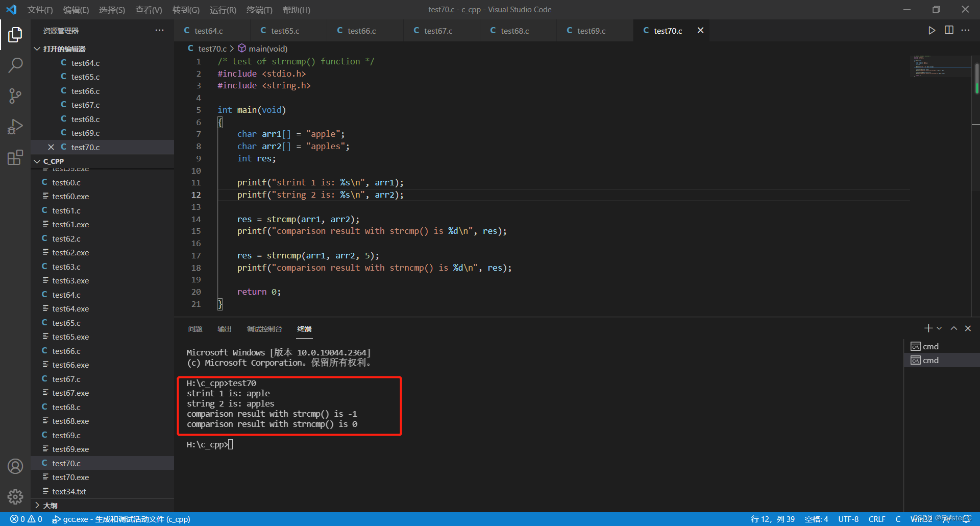This screenshot has width=980, height=526.
Task: Select the second cmd terminal instance
Action: (x=942, y=360)
